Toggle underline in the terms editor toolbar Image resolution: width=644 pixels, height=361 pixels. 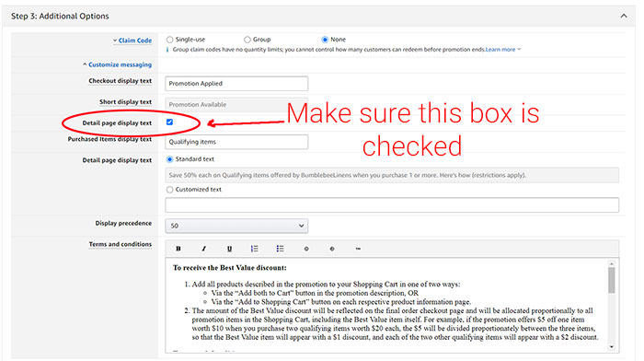click(x=229, y=249)
